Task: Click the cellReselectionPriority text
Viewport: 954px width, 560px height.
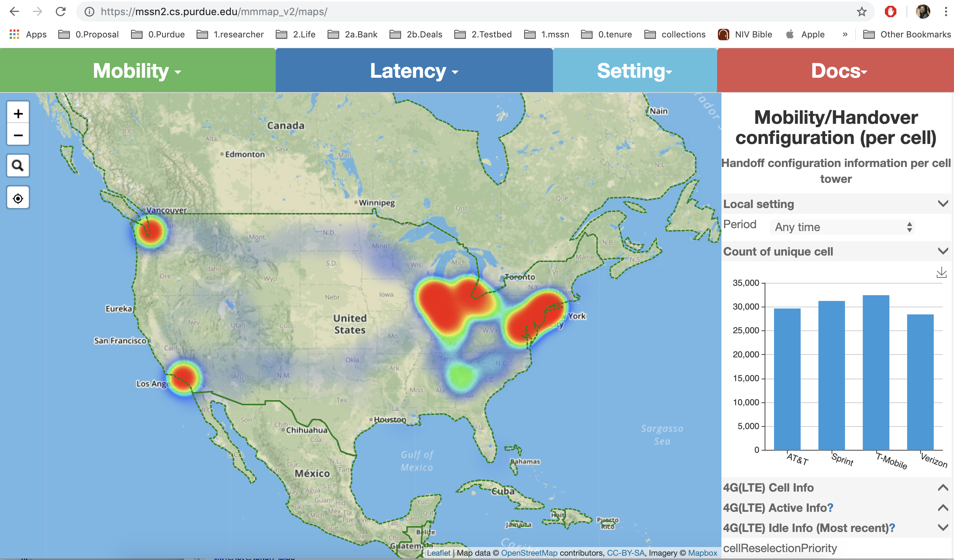Action: click(x=780, y=547)
